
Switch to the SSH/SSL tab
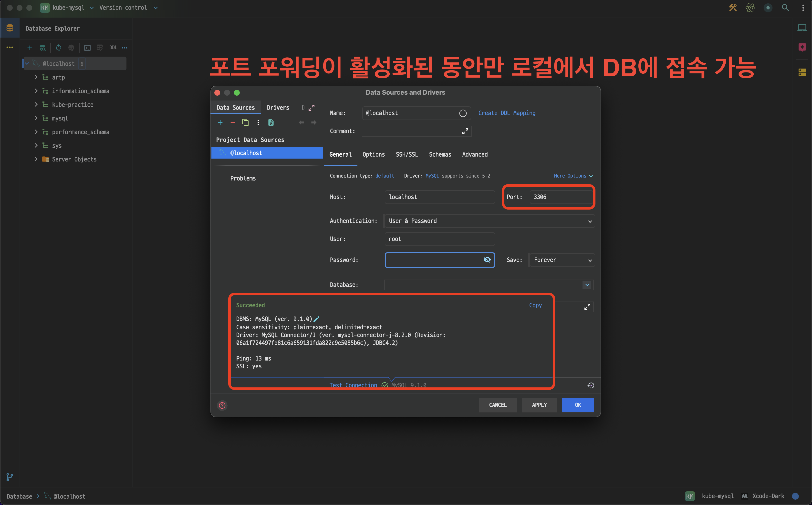click(x=407, y=154)
